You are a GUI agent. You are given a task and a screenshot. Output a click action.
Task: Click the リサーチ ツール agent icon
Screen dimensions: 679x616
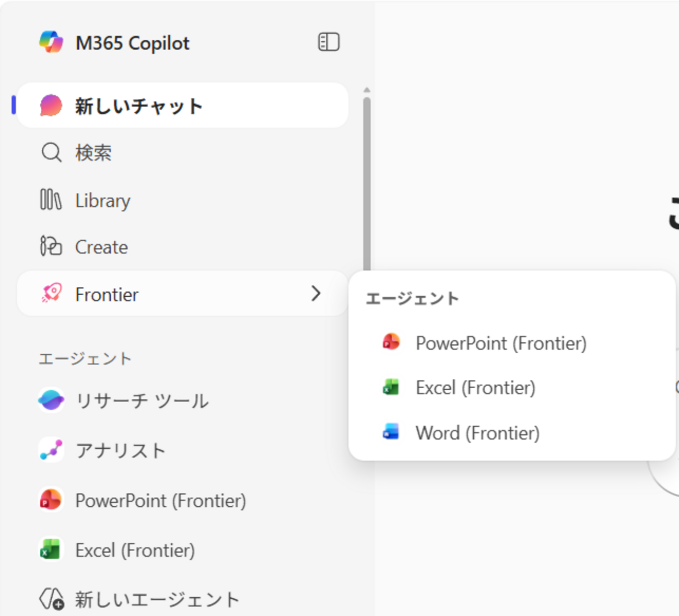pyautogui.click(x=51, y=401)
